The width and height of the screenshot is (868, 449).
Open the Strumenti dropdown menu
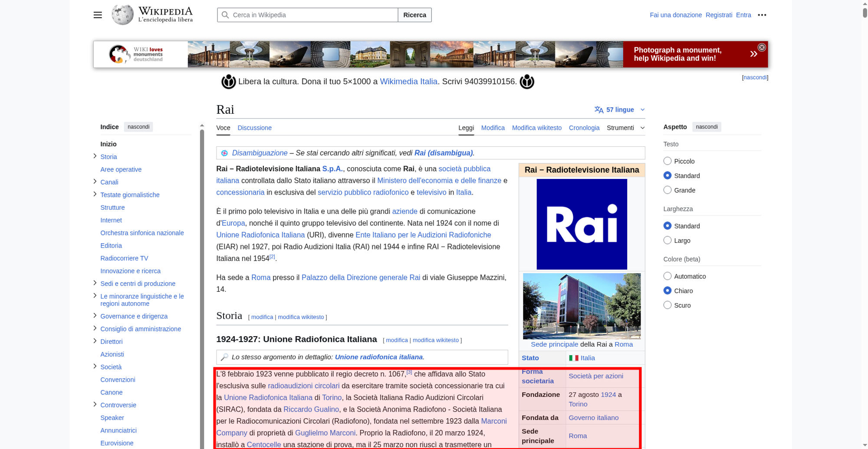click(x=625, y=128)
